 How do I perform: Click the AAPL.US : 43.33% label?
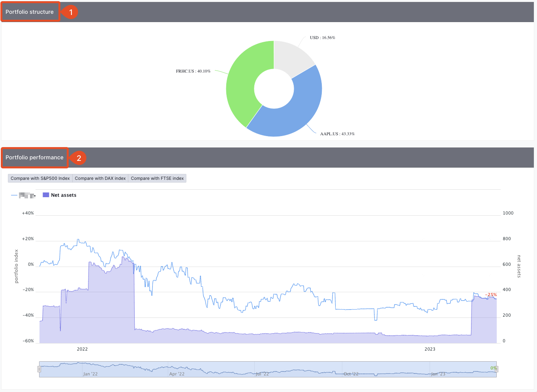[x=338, y=134]
